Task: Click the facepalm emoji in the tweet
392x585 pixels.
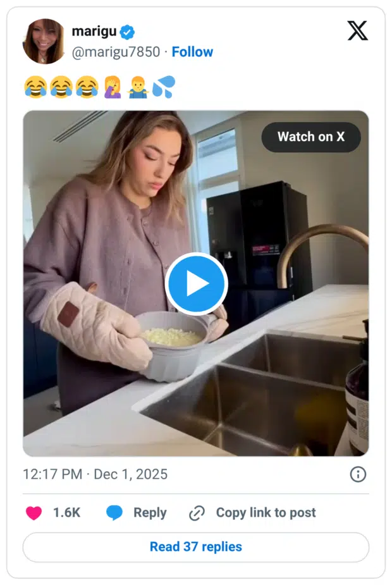Action: (113, 87)
